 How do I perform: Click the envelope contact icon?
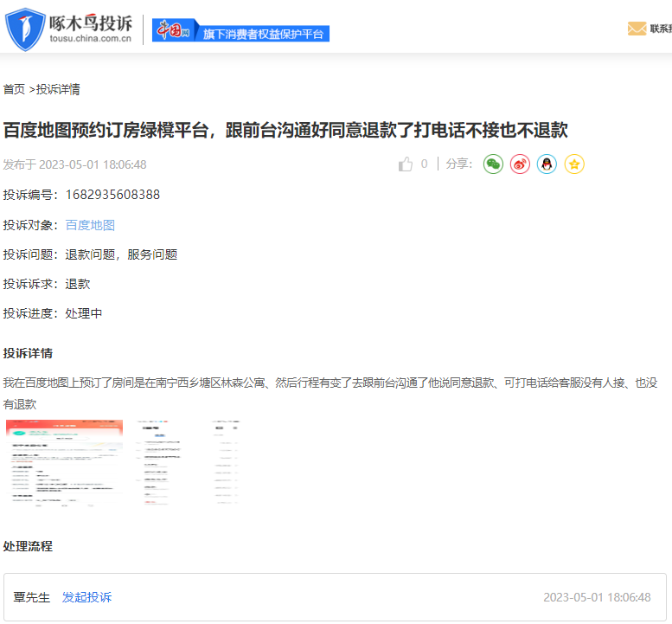(637, 29)
